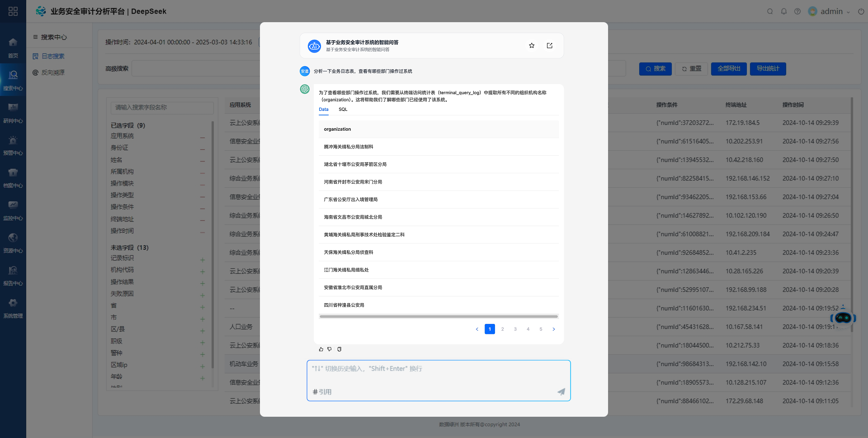The height and width of the screenshot is (438, 868).
Task: Open the app grid menu icon
Action: coord(13,11)
